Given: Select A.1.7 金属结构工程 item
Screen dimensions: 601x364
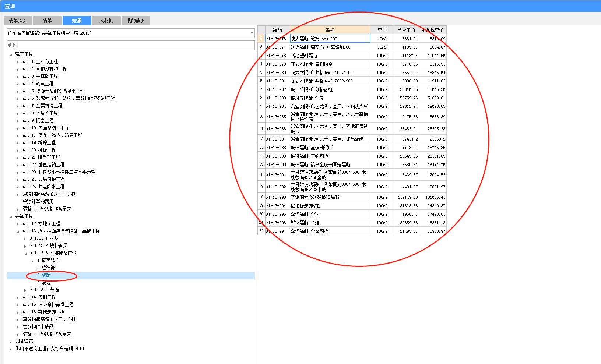Looking at the screenshot, I should [42, 106].
